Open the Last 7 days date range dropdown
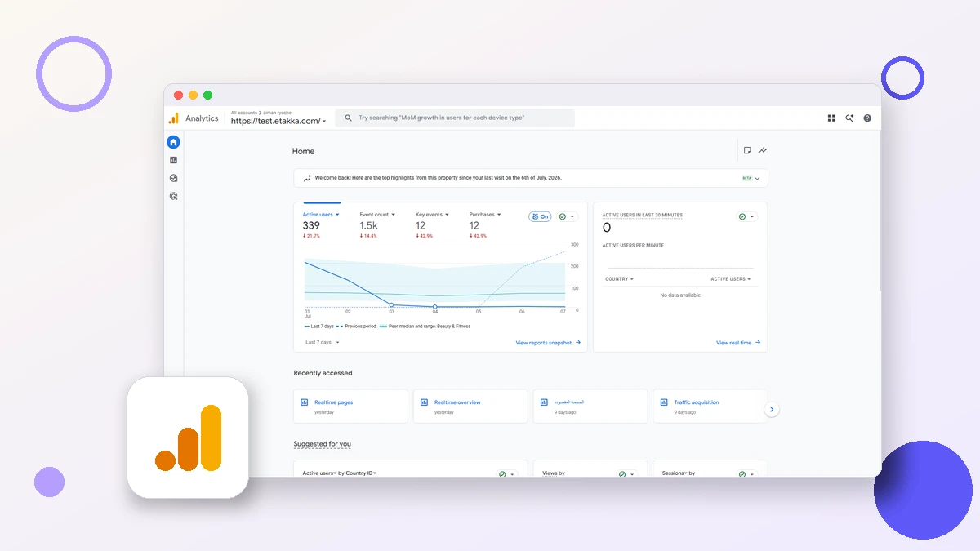The image size is (980, 551). tap(323, 343)
